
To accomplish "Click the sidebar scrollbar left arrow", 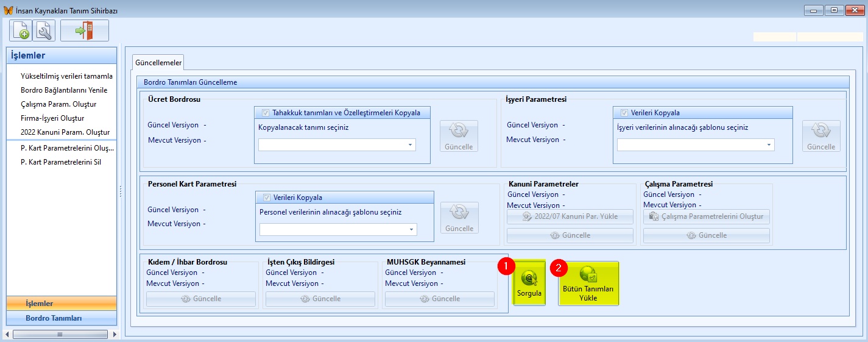I will [8, 334].
